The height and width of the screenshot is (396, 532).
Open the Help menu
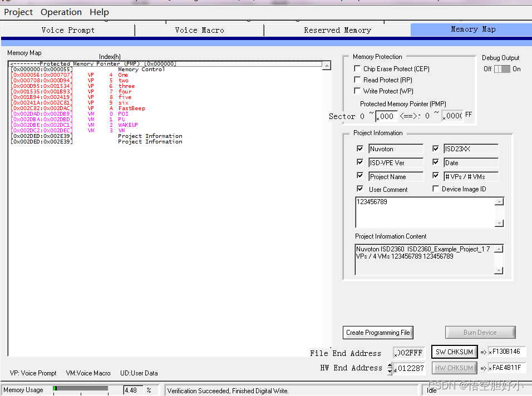click(x=99, y=12)
